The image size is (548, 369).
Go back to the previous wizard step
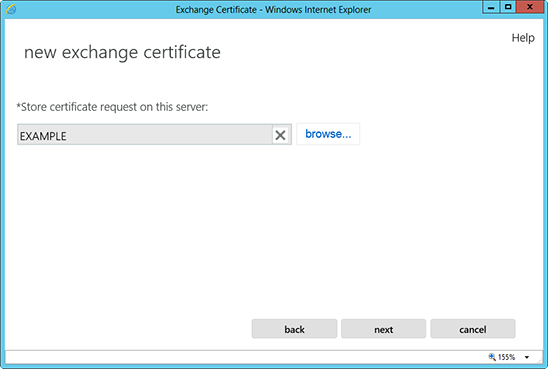294,329
